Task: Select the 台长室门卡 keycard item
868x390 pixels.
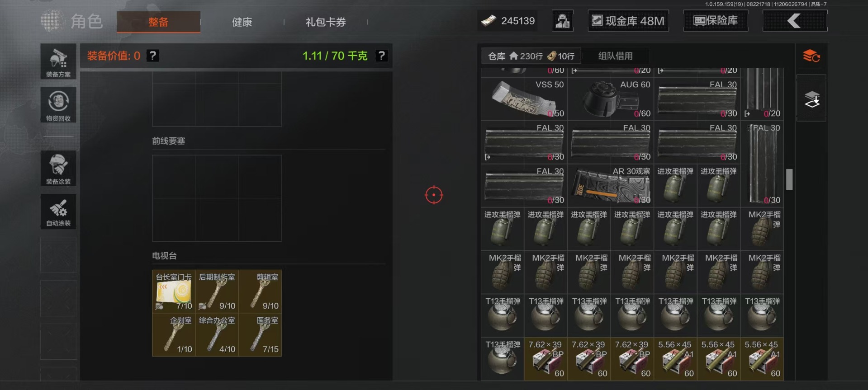Action: (x=174, y=291)
